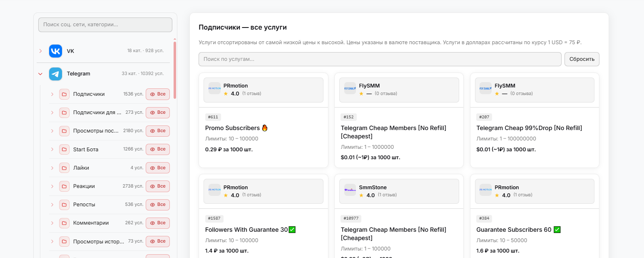Open the Guarantee Subscribers 60 service
644x258 pixels.
[x=514, y=230]
